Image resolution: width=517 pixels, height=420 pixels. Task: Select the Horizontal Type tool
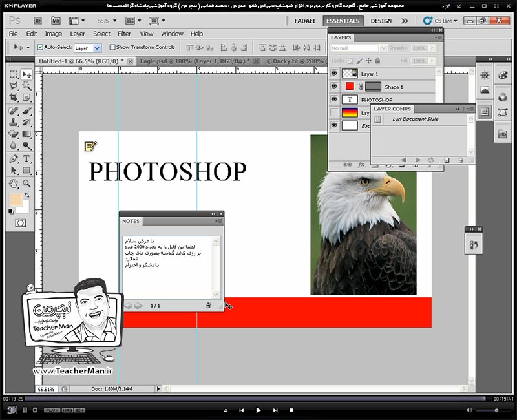(x=26, y=158)
